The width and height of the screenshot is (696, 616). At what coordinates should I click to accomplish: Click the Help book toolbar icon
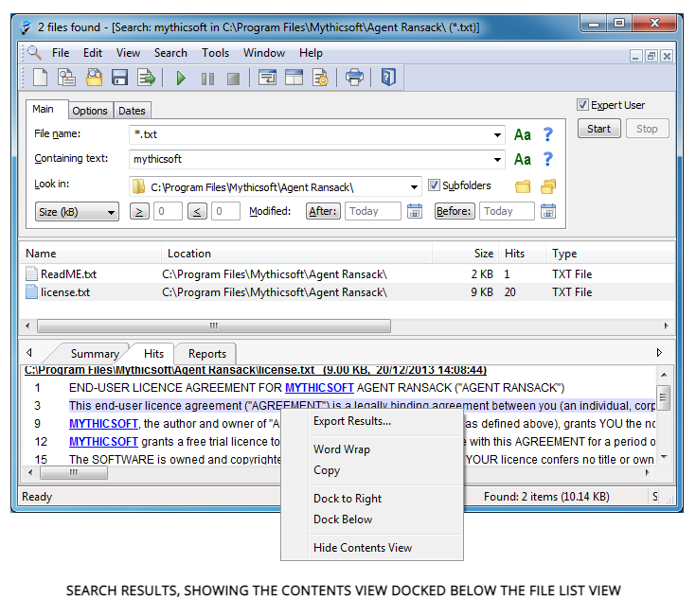[388, 78]
